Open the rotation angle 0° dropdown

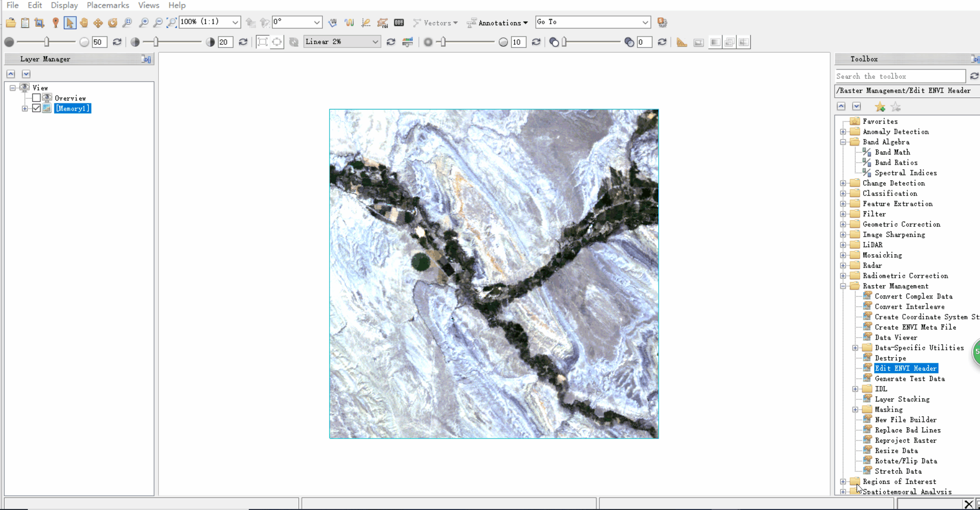[x=317, y=22]
